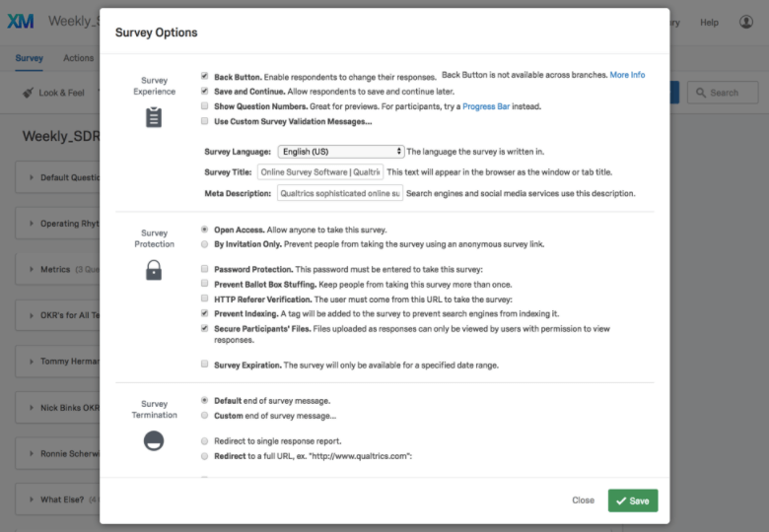Click the Close button

583,500
